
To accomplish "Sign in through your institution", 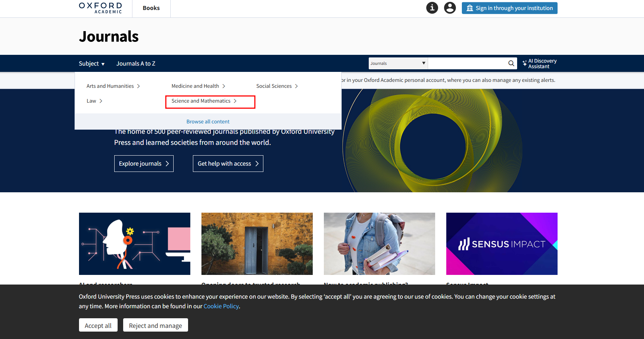I will tap(509, 8).
